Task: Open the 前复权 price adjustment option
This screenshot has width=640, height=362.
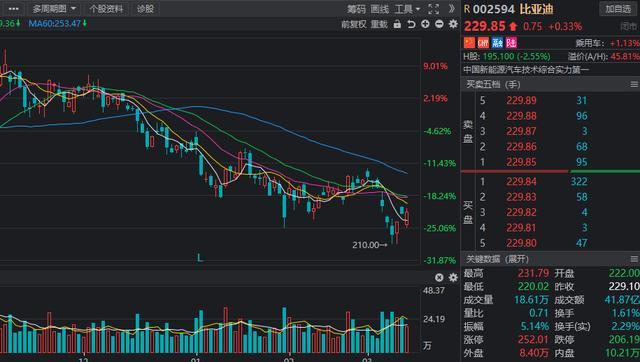Action: [x=353, y=24]
